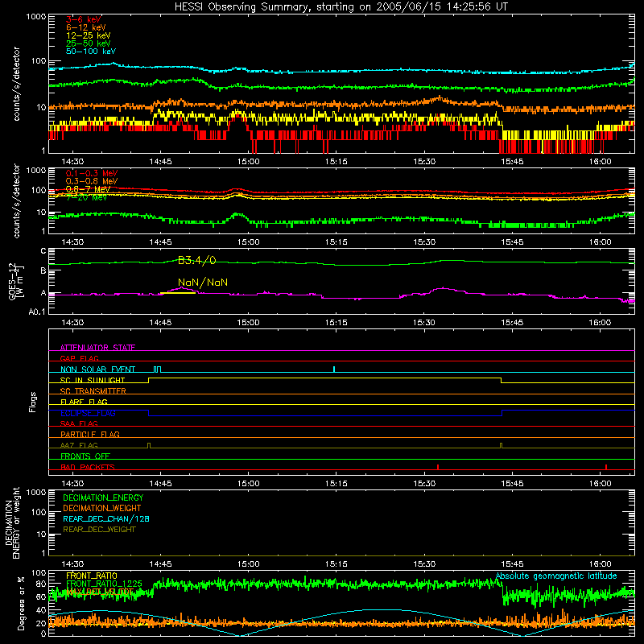Select the yellow flare interval bar under NaN/NaN
644x644 pixels.
[x=178, y=293]
